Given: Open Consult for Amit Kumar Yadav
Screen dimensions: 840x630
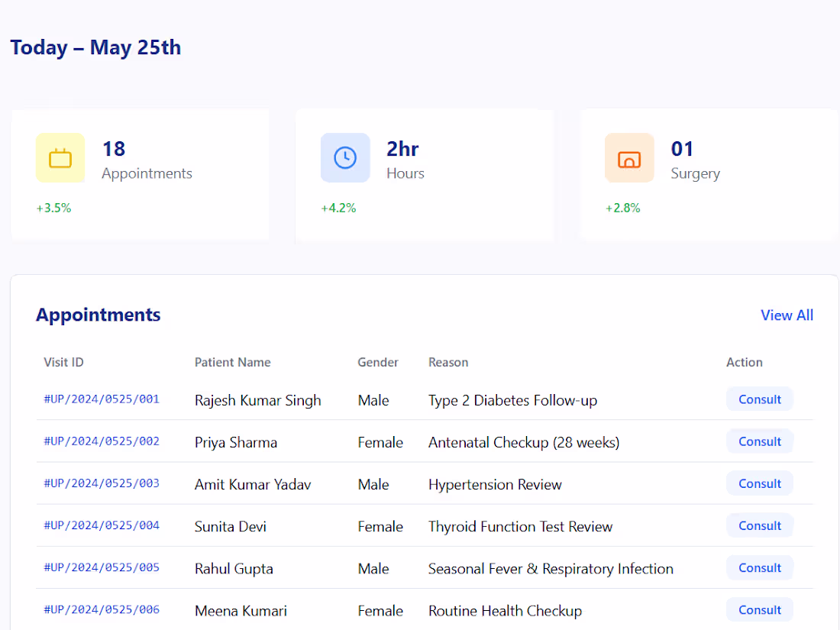Looking at the screenshot, I should coord(759,483).
